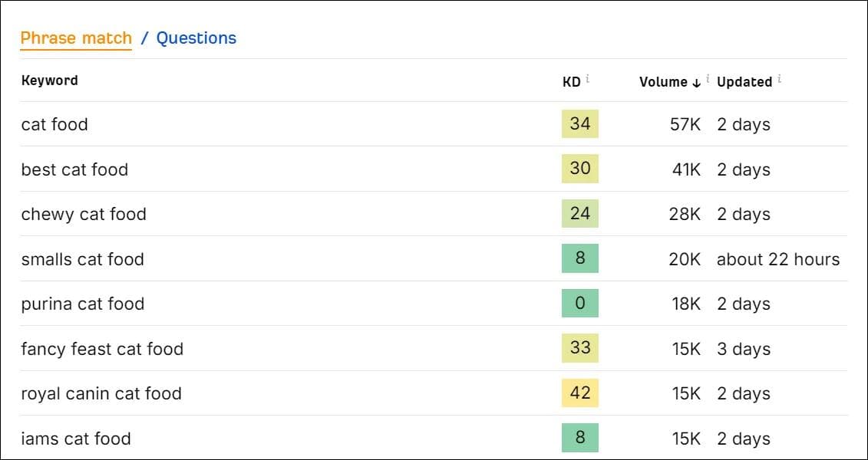Open the 'iams cat food' keyword
This screenshot has height=460, width=868.
pos(76,439)
